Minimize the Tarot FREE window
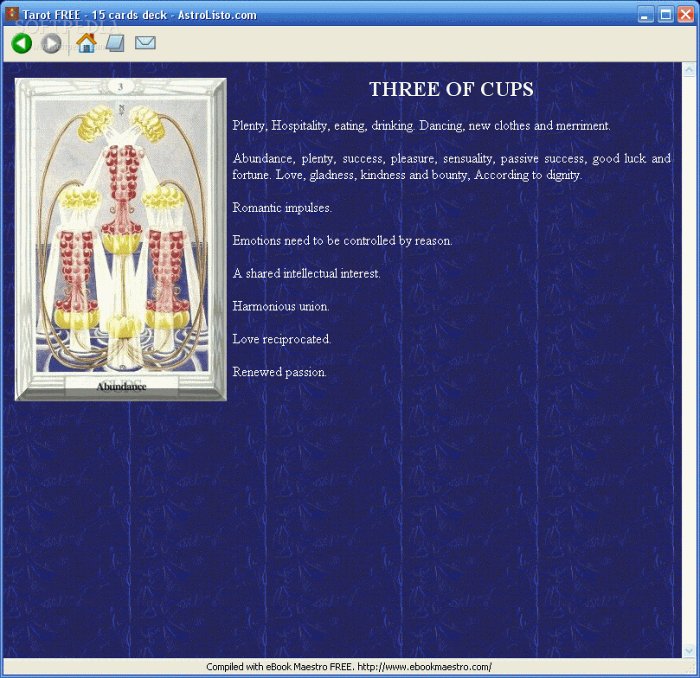 click(645, 14)
